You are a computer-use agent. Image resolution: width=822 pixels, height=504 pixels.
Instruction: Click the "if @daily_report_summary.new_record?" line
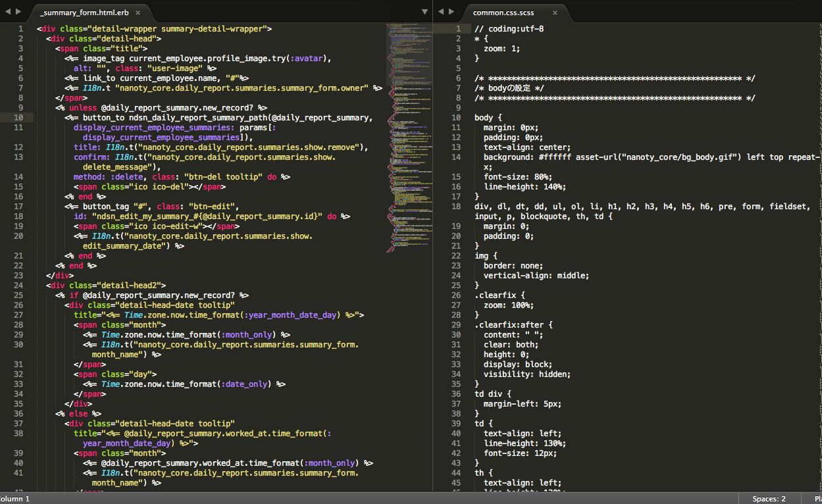tap(152, 295)
